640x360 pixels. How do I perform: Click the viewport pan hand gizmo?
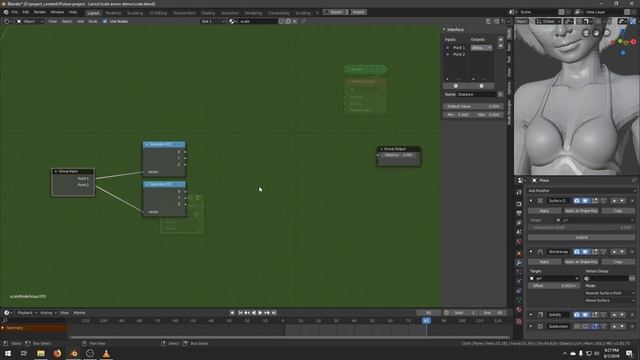point(596,33)
